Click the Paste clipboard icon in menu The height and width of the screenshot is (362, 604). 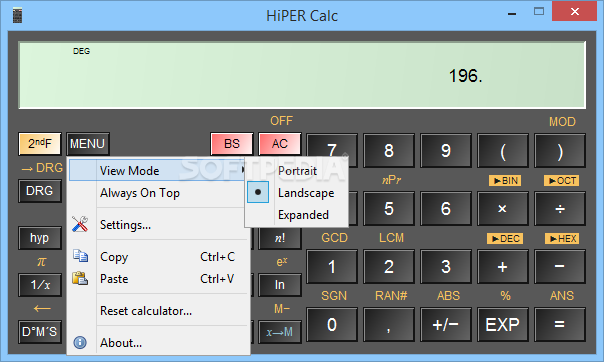pyautogui.click(x=80, y=278)
